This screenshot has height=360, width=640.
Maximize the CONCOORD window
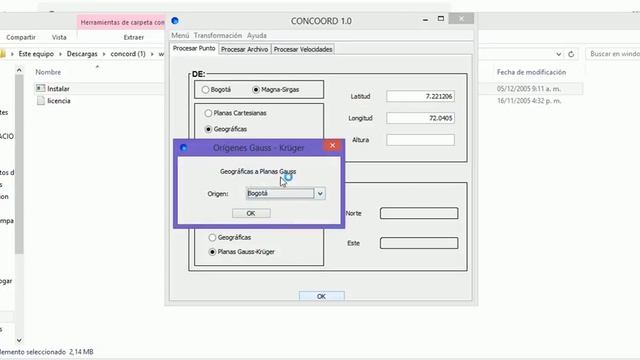click(x=441, y=19)
